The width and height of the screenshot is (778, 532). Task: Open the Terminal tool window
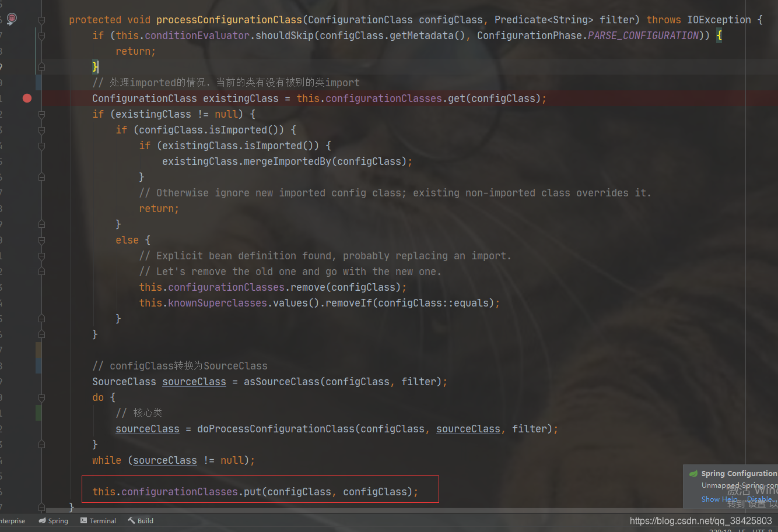coord(98,521)
